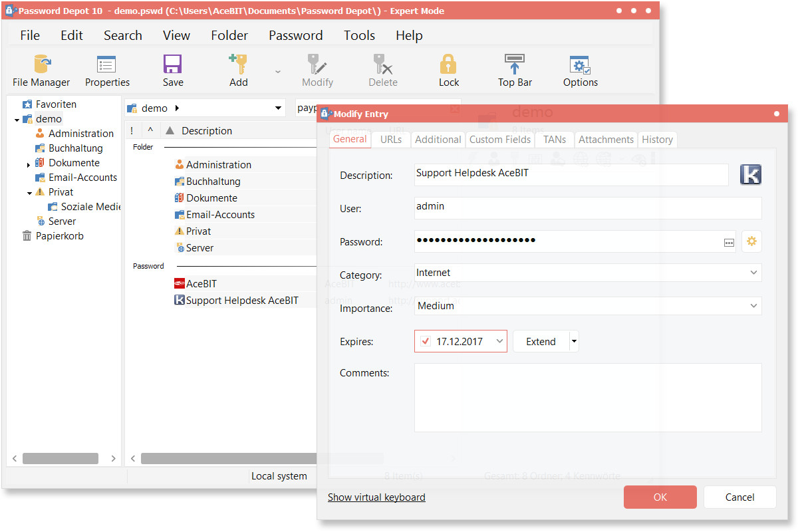Sort list by Description column header
The height and width of the screenshot is (532, 798).
(207, 131)
